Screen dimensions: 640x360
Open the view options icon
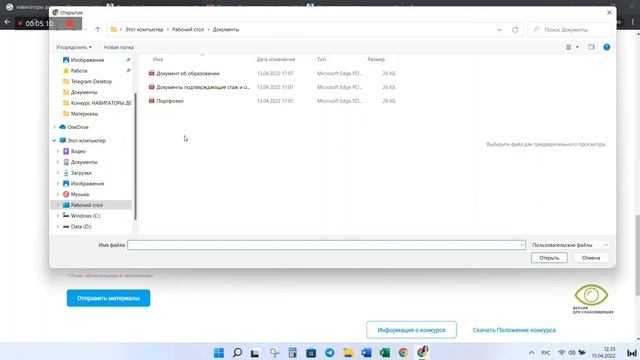pos(568,47)
